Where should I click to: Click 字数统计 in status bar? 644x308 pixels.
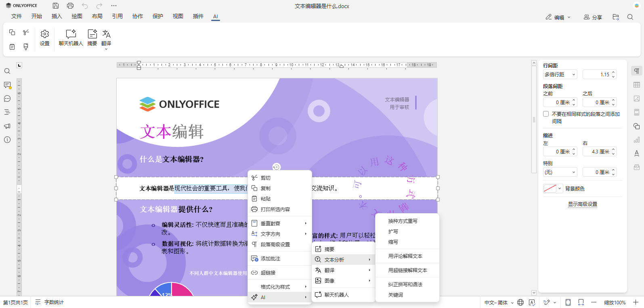[49, 302]
